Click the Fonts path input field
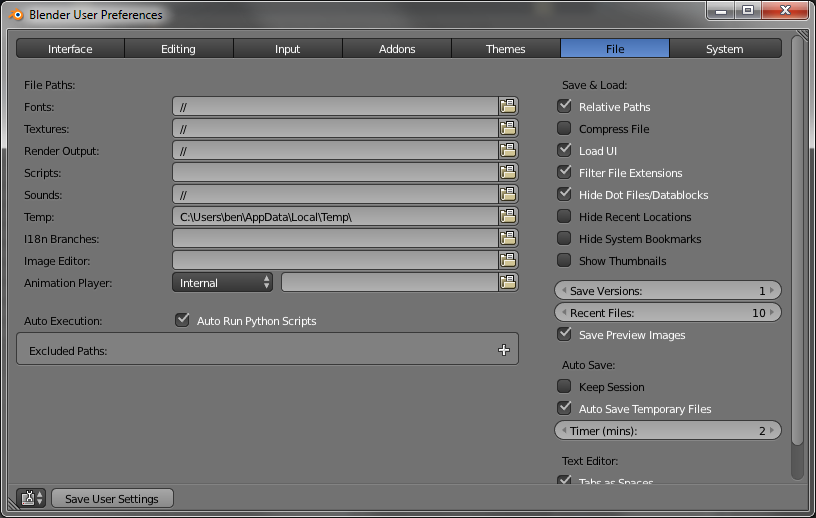The width and height of the screenshot is (816, 518). pyautogui.click(x=335, y=106)
